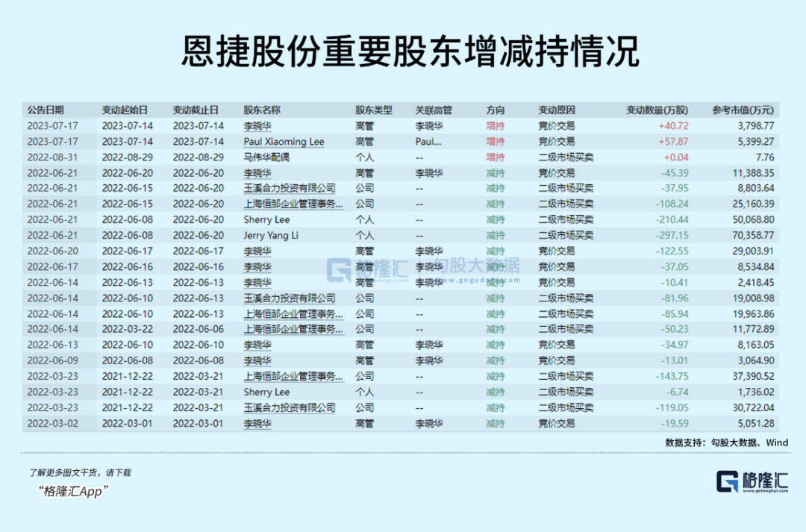Screen dimensions: 806x532
Task: Click the 格隆汇App download text
Action: click(73, 492)
